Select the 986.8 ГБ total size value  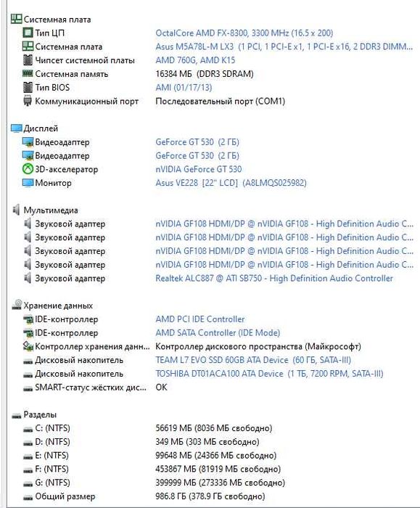pos(210,496)
